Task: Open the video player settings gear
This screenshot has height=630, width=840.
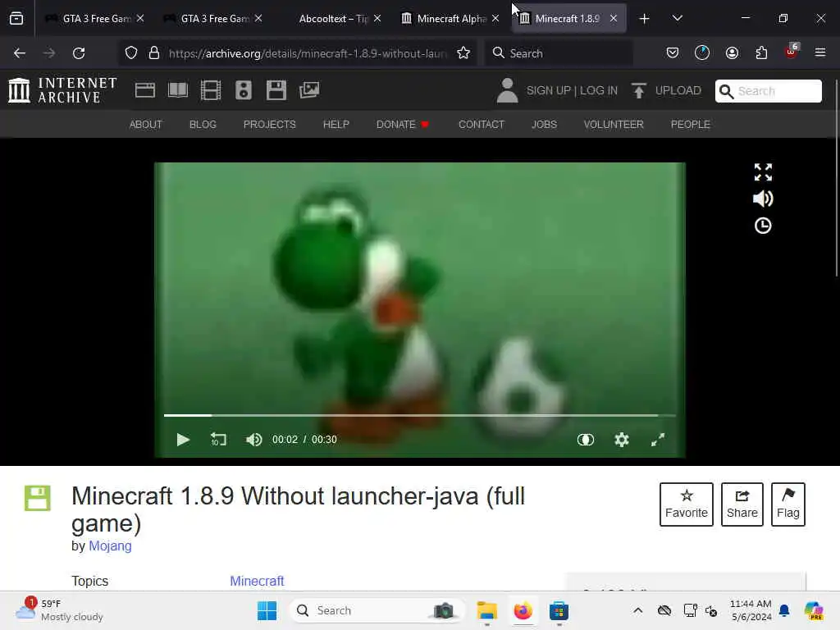Action: (622, 440)
